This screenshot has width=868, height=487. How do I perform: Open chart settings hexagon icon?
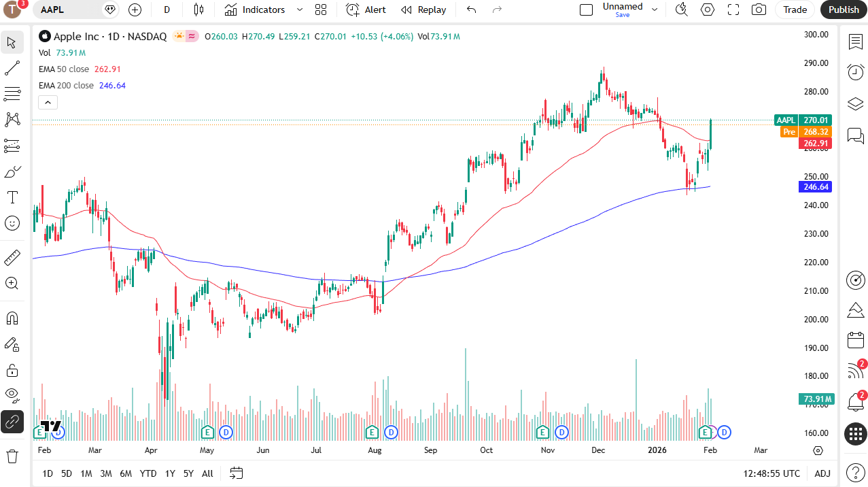coord(708,10)
